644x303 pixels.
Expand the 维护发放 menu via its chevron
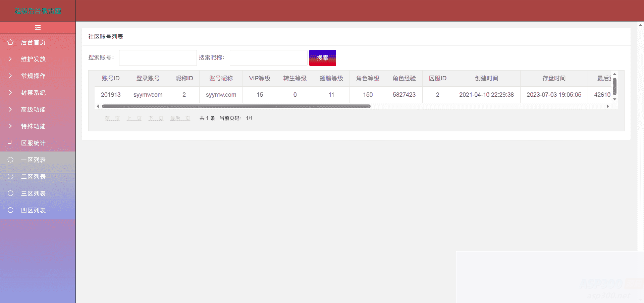(10, 59)
